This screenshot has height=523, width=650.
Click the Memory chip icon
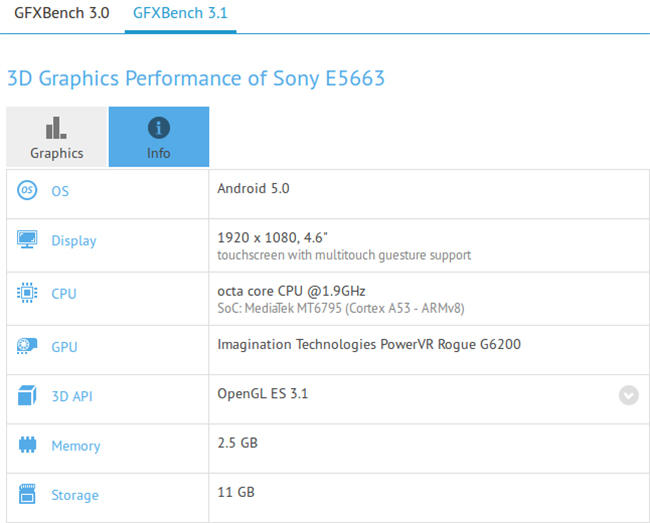click(27, 445)
